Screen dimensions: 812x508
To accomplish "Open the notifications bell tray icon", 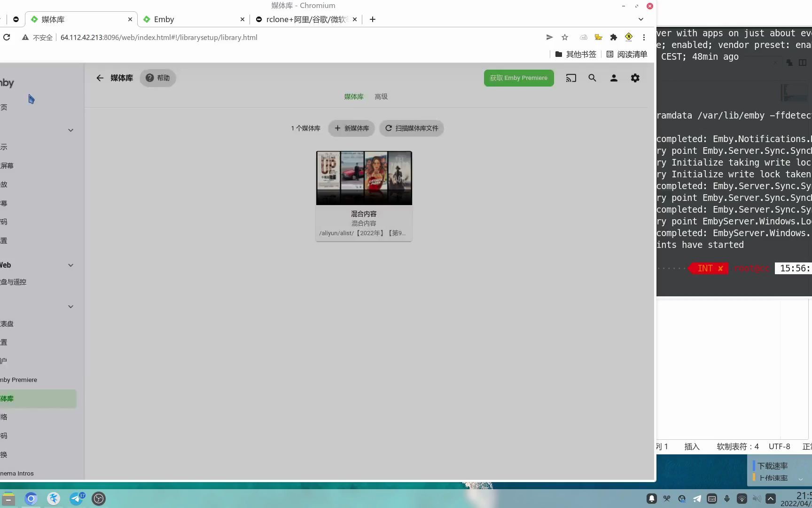I will click(x=652, y=499).
